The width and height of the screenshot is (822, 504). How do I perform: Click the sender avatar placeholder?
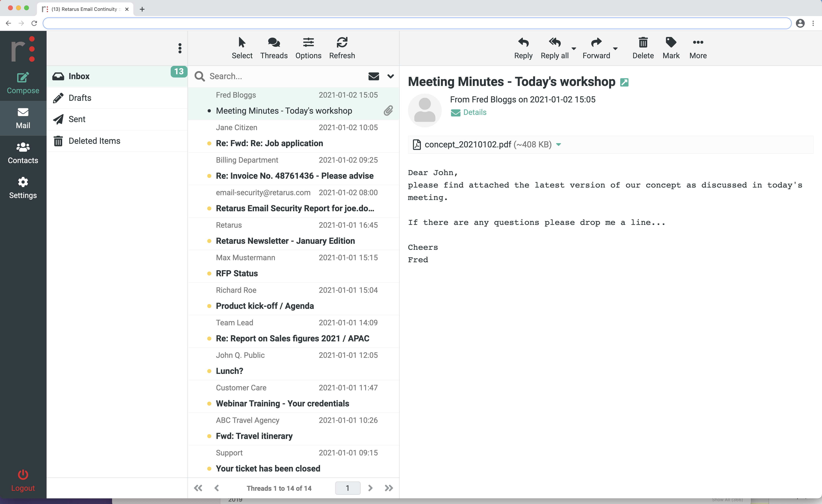point(425,110)
